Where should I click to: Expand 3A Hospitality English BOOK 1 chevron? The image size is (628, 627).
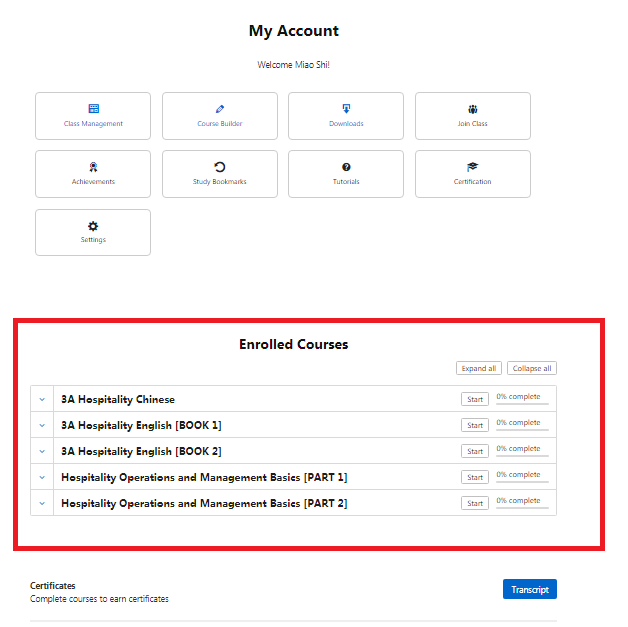click(x=42, y=425)
